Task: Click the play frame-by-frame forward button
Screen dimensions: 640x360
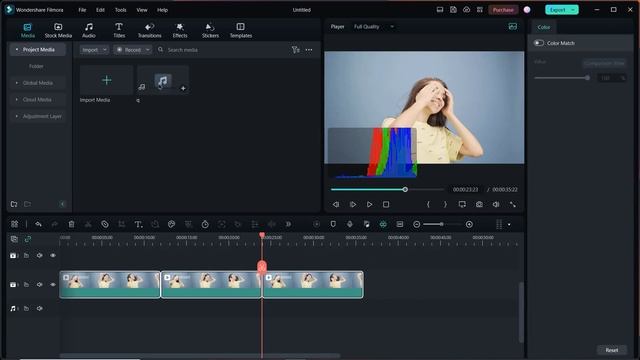Action: pos(353,204)
